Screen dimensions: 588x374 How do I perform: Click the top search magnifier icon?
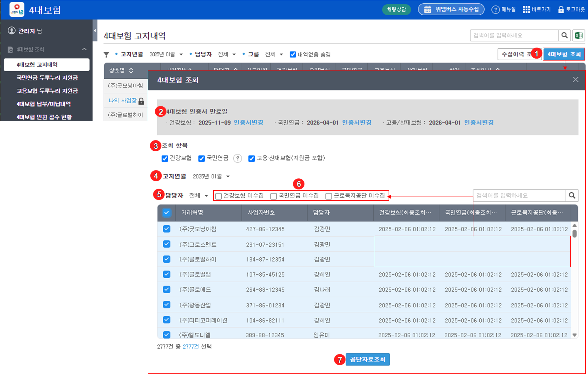(564, 36)
